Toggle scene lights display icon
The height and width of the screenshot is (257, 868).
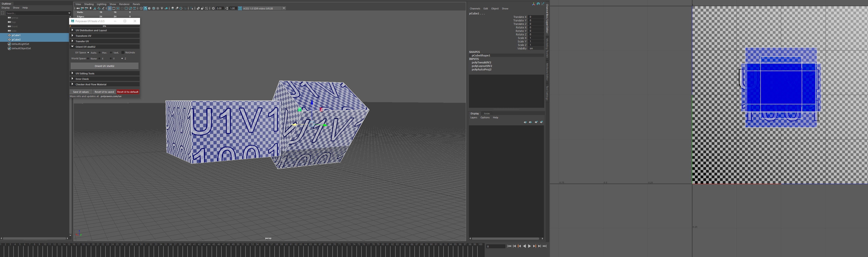[x=162, y=8]
